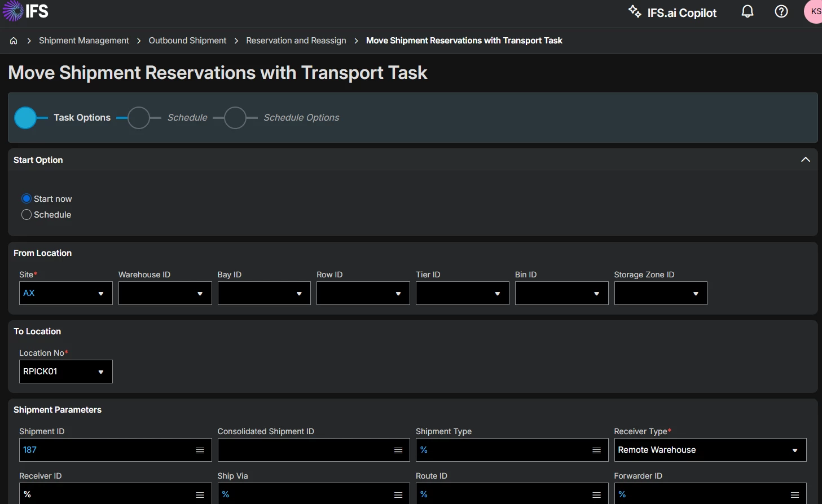Select the Schedule radio button

coord(27,215)
